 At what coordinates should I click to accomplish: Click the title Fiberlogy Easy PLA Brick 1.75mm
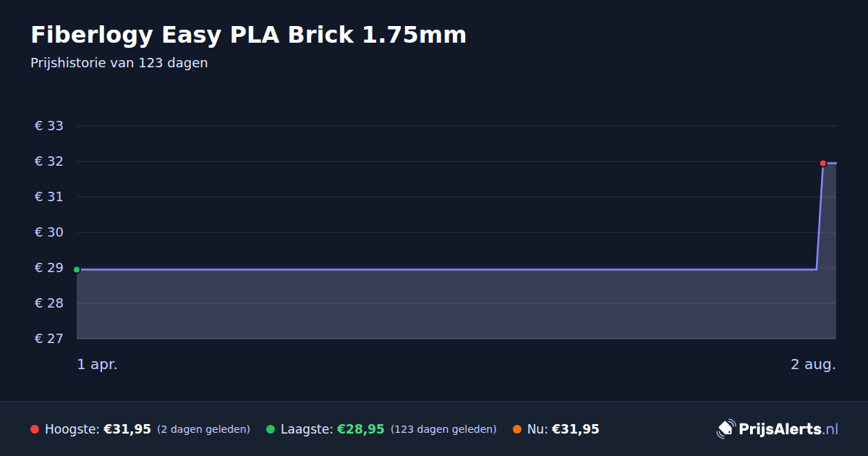click(249, 35)
